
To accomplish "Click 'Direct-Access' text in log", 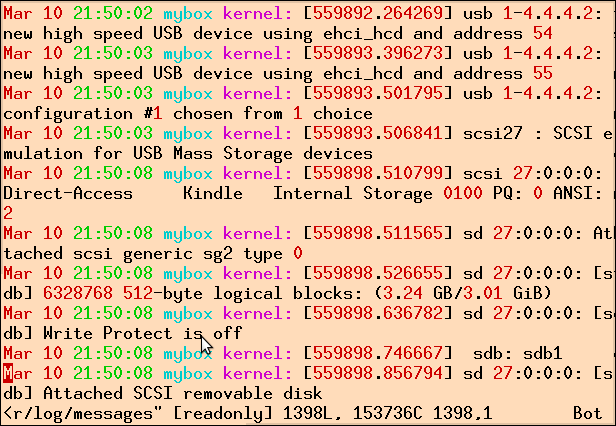I will pos(68,193).
